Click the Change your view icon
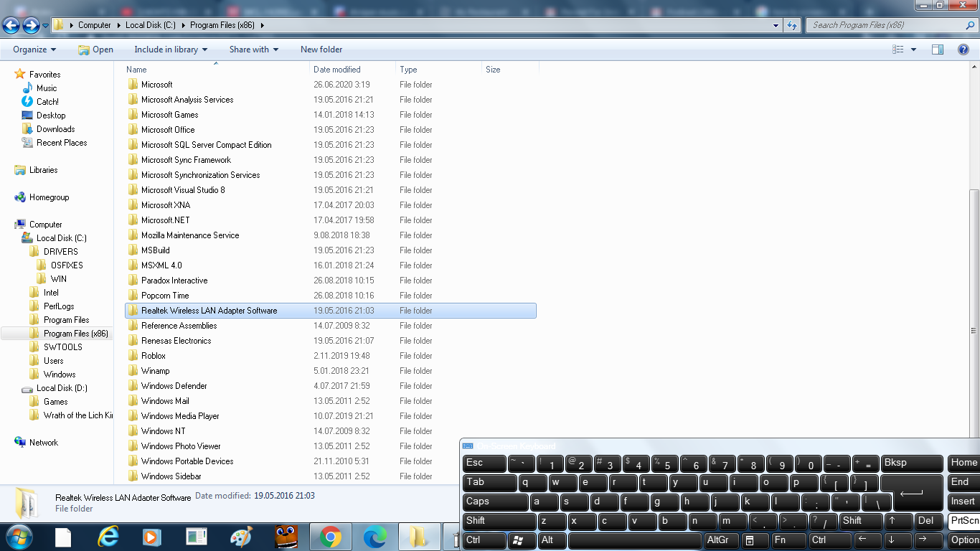Screen dimensions: 980x551 pos(898,50)
